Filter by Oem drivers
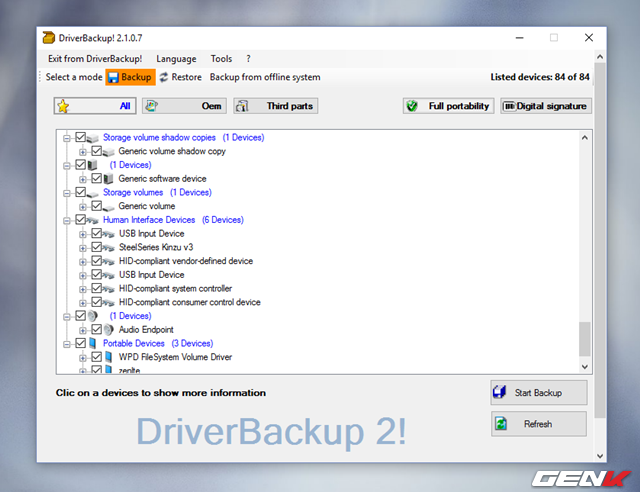The height and width of the screenshot is (492, 640). (184, 106)
